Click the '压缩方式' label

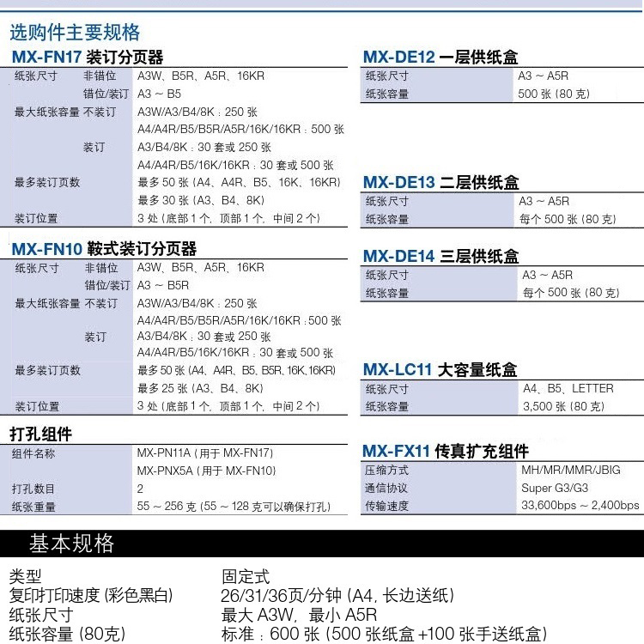click(386, 470)
